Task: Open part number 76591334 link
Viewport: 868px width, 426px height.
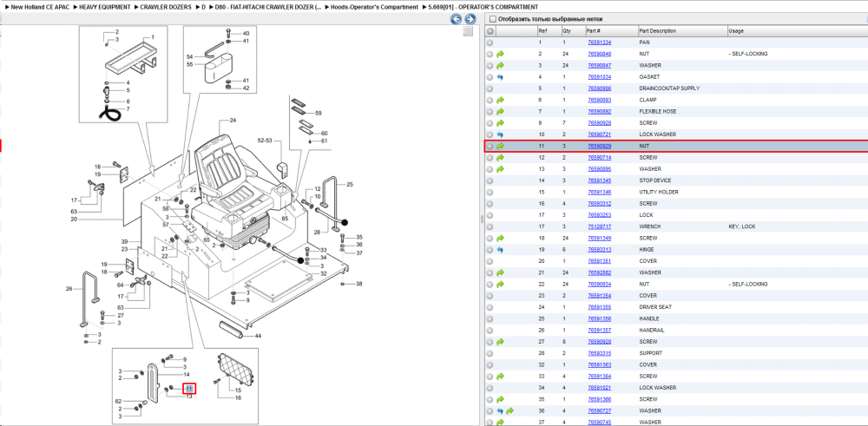Action: [599, 43]
